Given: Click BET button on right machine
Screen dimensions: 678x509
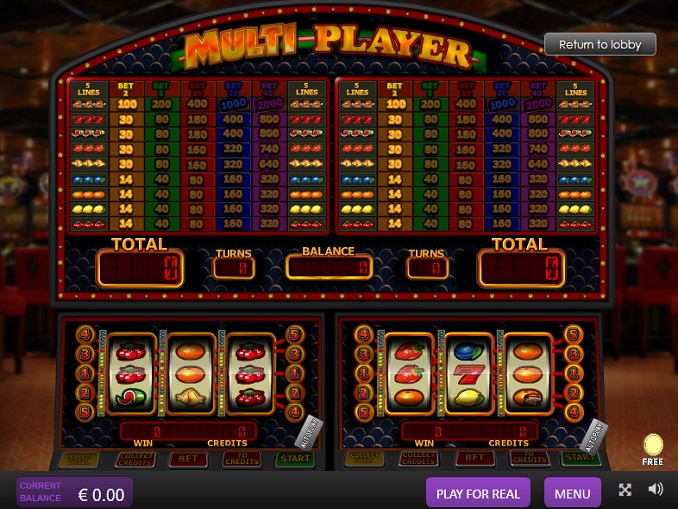Looking at the screenshot, I should click(474, 458).
